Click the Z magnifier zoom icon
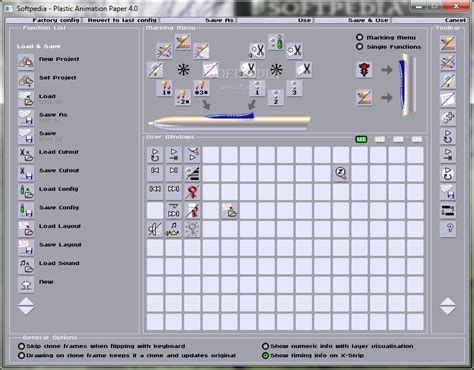The height and width of the screenshot is (370, 474). [x=341, y=173]
